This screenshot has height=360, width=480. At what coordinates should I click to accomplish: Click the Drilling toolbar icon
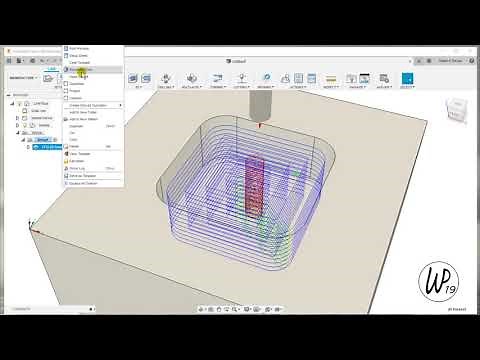coord(166,78)
